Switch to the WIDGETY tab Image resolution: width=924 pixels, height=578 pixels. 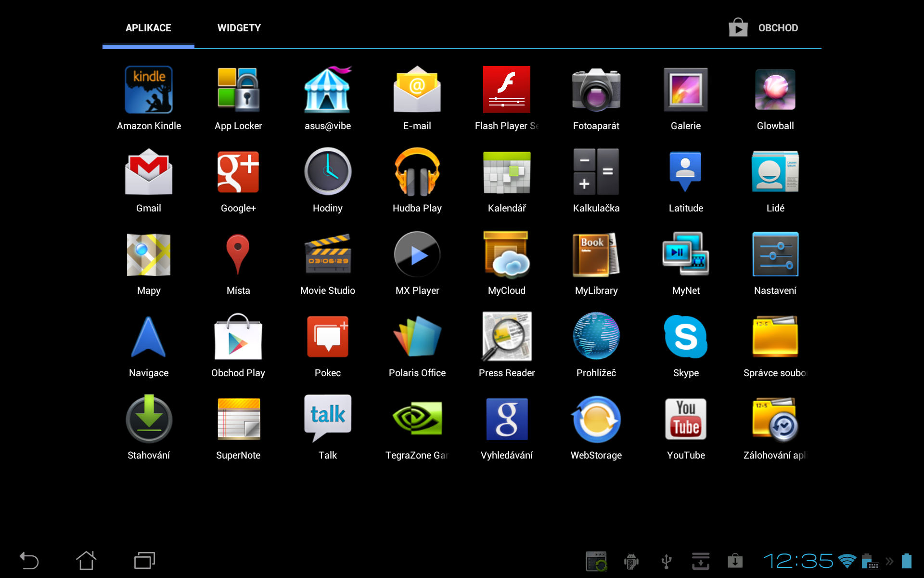click(239, 28)
